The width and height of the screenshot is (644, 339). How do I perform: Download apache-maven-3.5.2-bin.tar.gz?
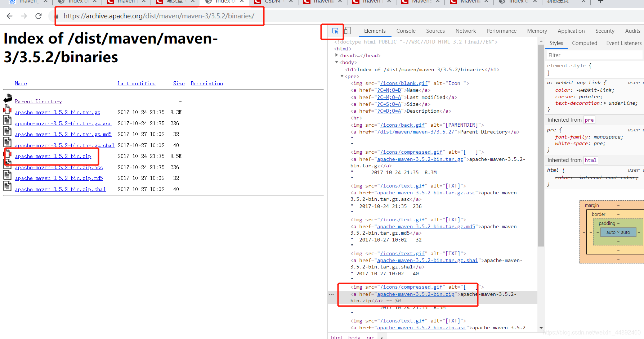coord(58,112)
